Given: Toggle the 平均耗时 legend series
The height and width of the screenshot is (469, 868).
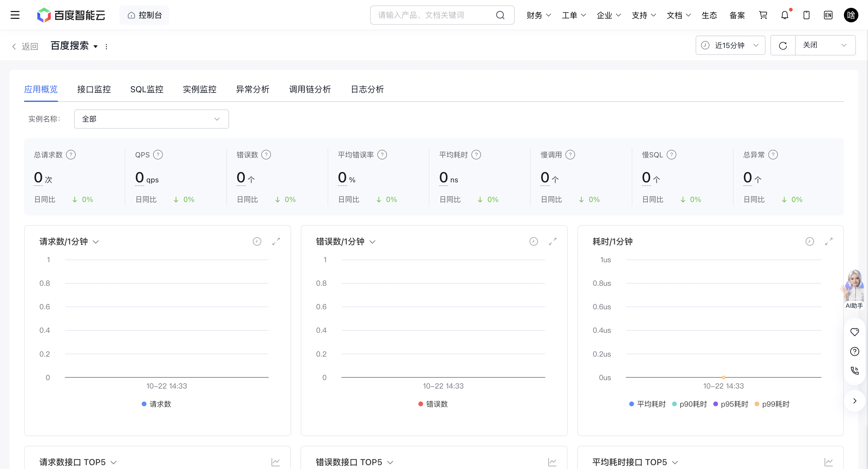Looking at the screenshot, I should coord(647,404).
